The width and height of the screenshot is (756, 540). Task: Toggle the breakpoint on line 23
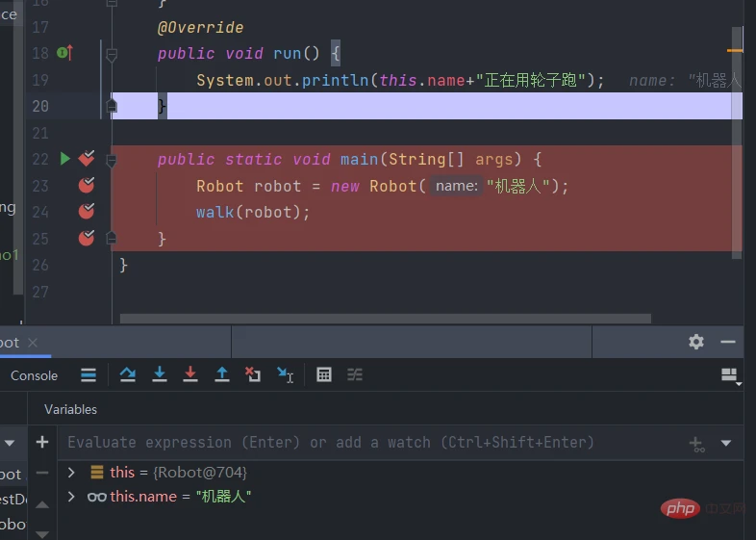[87, 185]
